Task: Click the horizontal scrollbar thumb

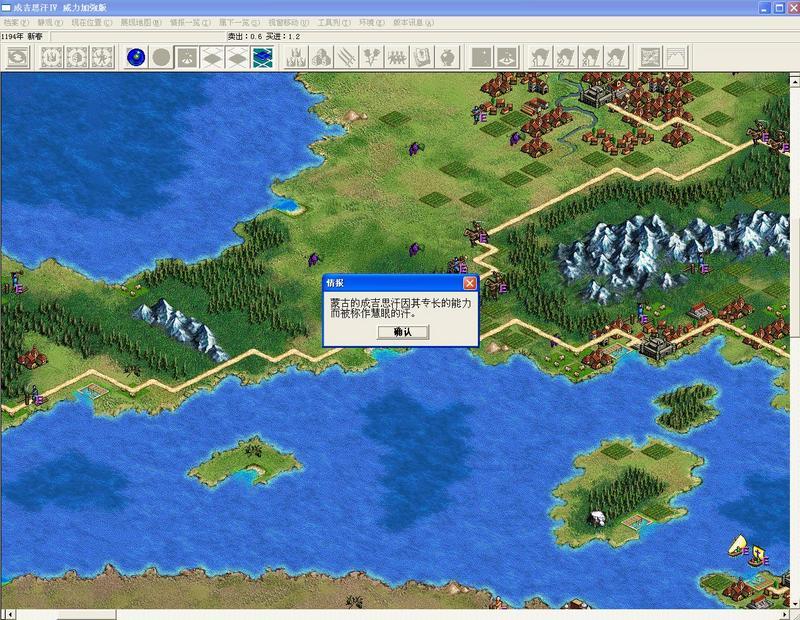Action: (86, 614)
